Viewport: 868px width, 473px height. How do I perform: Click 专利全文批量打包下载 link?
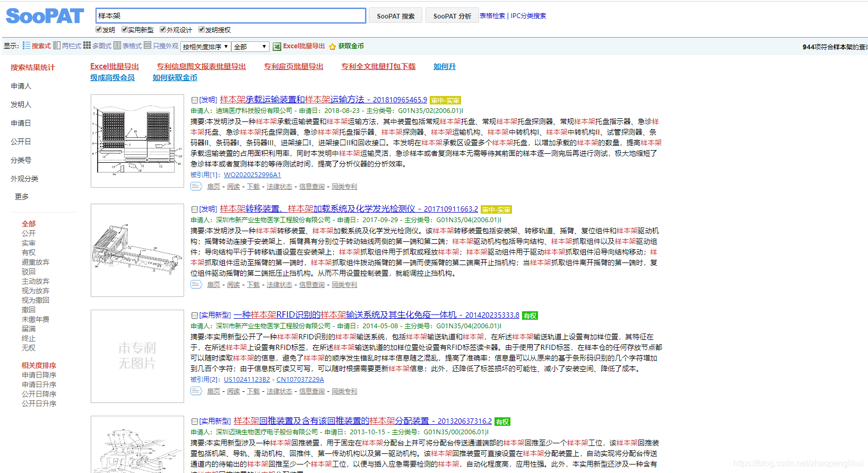click(x=378, y=66)
